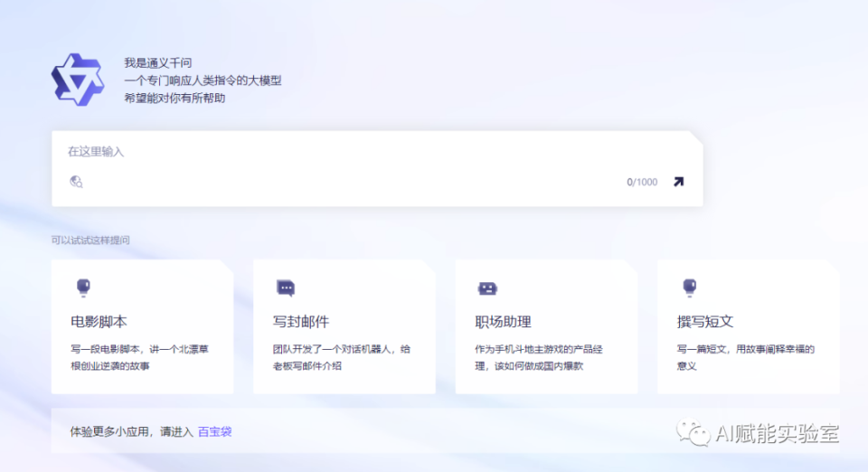Select the 写封邮件 card title

click(301, 322)
